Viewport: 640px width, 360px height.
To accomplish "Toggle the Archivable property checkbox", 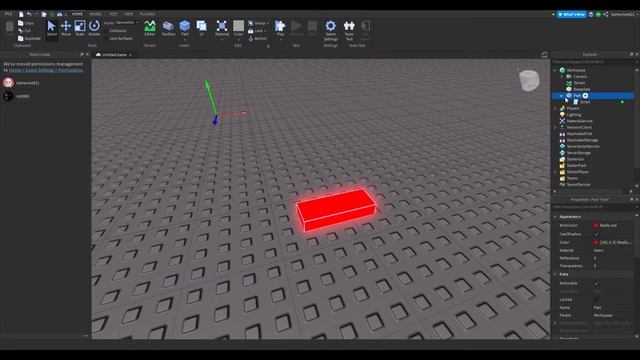I will pos(596,283).
